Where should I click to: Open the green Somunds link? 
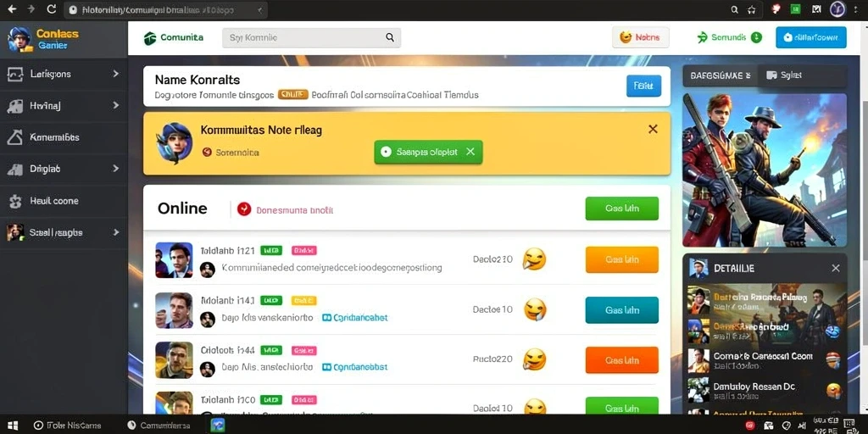[728, 37]
